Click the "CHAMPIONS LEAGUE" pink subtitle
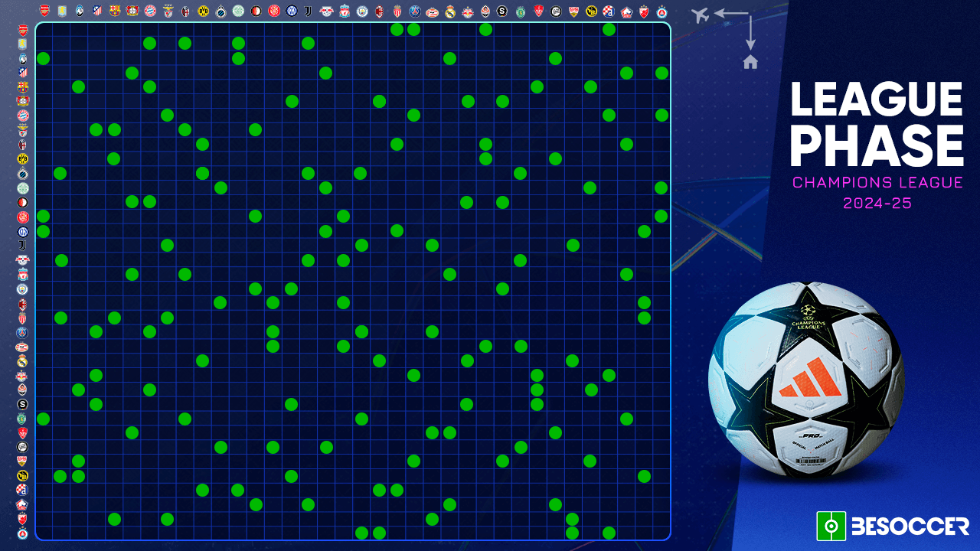 point(877,183)
